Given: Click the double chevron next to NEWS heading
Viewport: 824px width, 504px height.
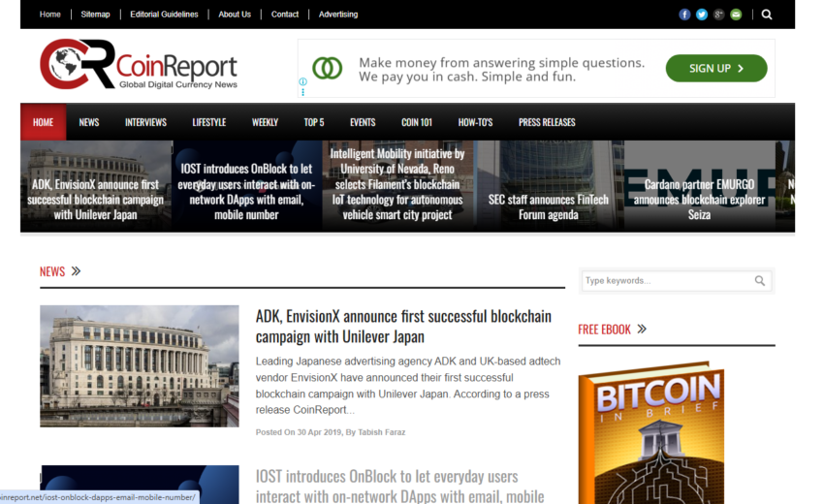Looking at the screenshot, I should click(77, 271).
